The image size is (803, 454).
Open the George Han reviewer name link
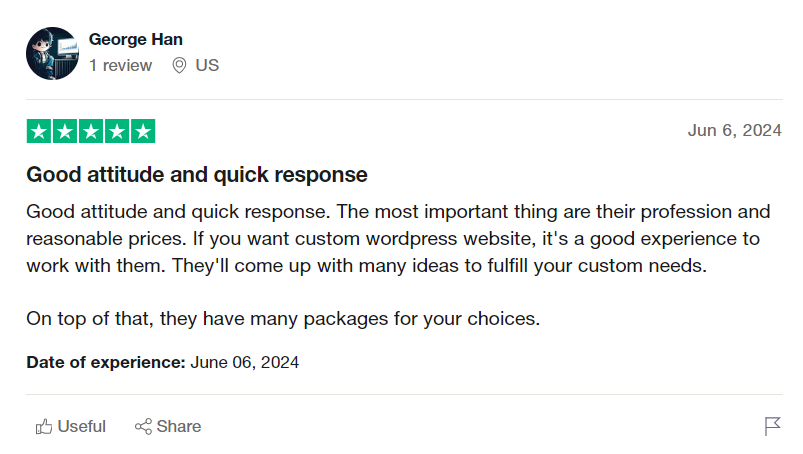(136, 40)
